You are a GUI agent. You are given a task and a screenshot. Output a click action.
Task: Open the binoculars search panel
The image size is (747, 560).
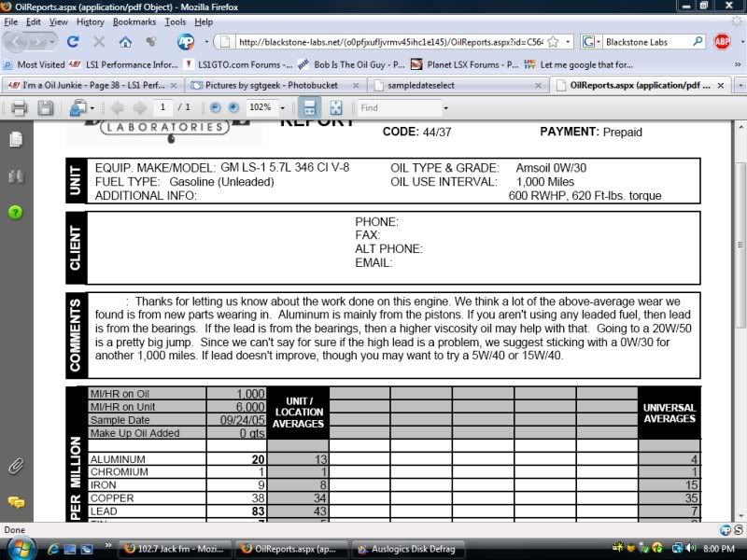pos(16,176)
